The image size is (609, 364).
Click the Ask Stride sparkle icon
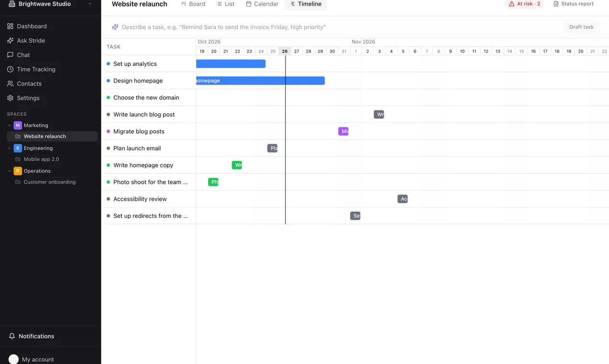[x=10, y=41]
